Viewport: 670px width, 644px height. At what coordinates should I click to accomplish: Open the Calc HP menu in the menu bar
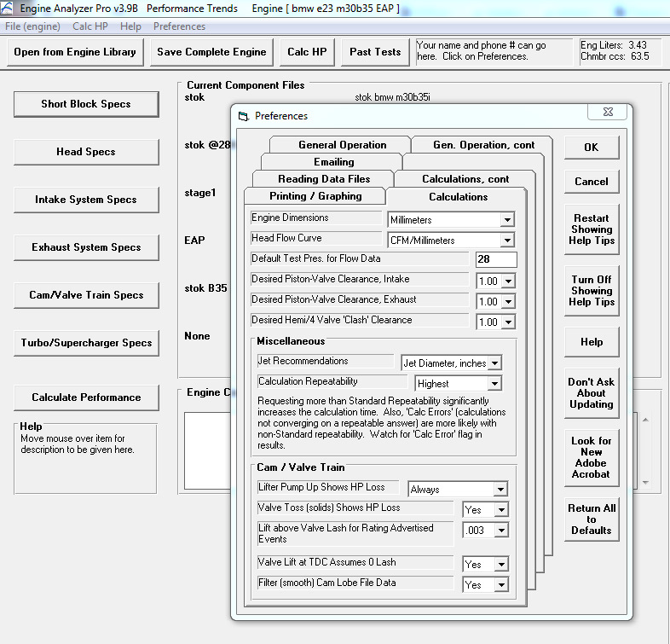(x=90, y=26)
